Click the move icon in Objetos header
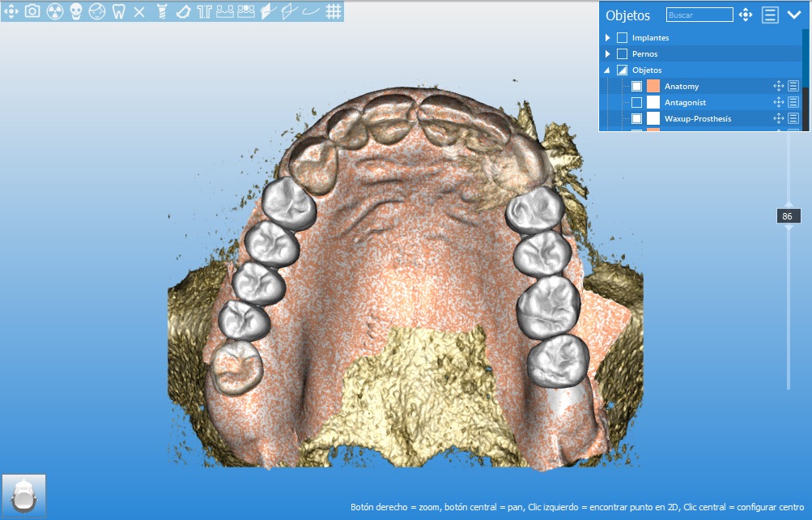The image size is (812, 520). 745,15
